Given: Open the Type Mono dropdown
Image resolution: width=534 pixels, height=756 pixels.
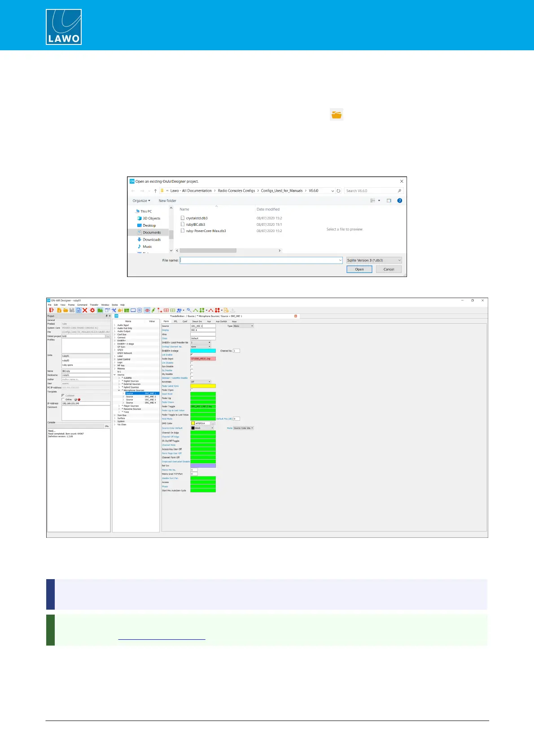Looking at the screenshot, I should (243, 326).
